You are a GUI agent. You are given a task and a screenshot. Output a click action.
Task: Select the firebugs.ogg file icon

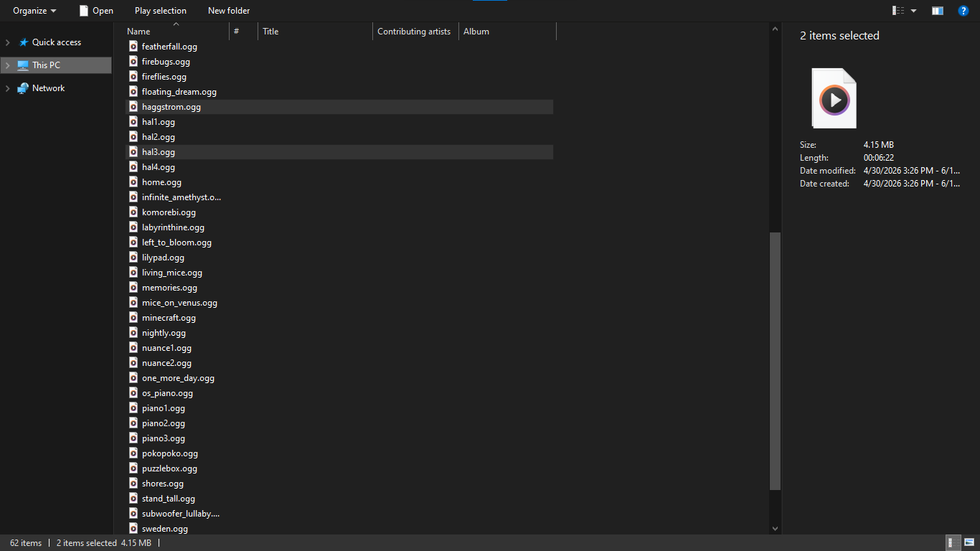tap(133, 61)
